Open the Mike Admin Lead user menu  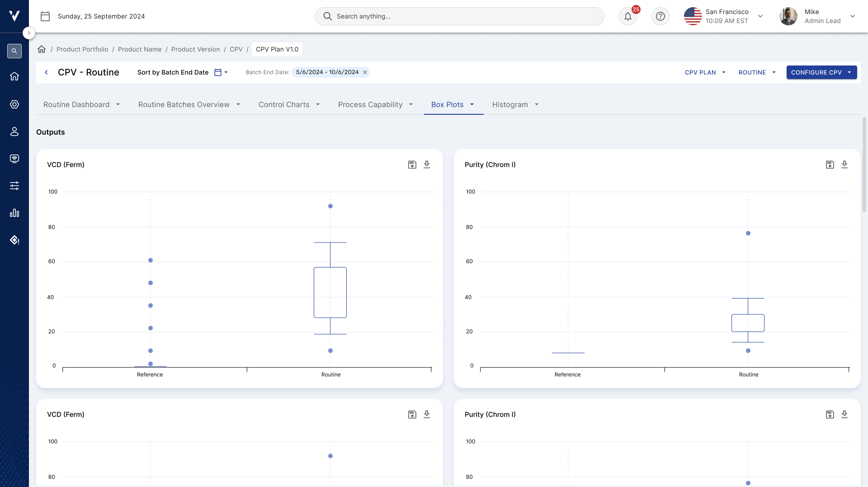(818, 16)
